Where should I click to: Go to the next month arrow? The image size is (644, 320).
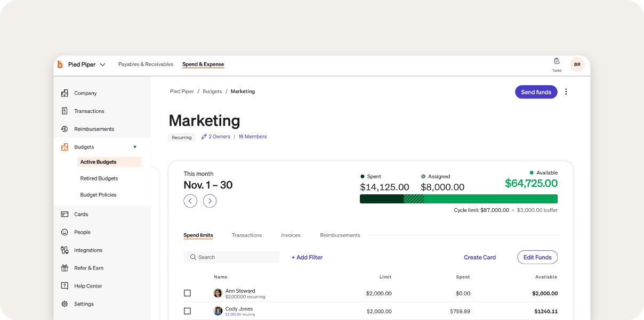click(x=210, y=201)
